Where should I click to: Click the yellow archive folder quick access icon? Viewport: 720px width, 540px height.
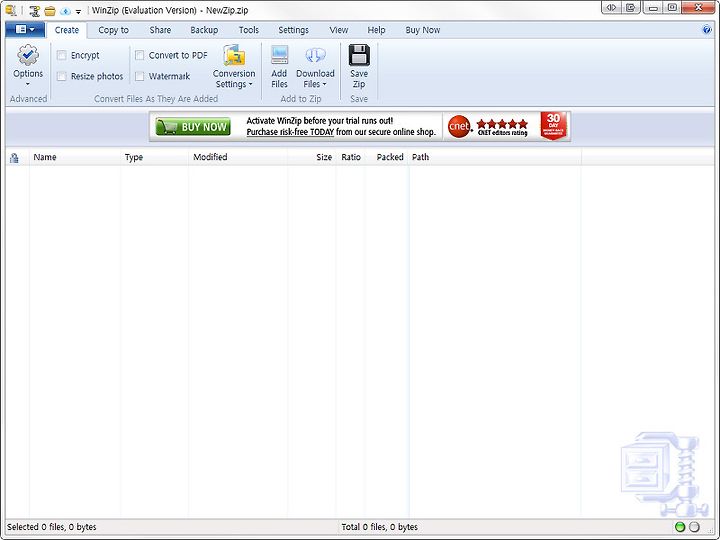(x=50, y=11)
